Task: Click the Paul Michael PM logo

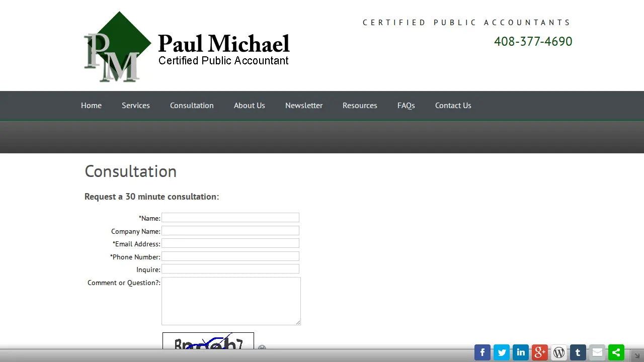Action: 187,47
